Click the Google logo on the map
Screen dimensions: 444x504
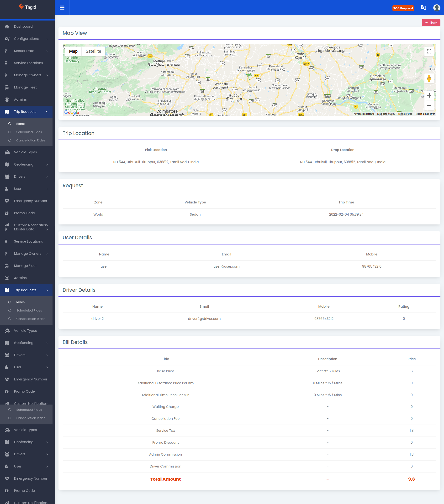pos(72,112)
